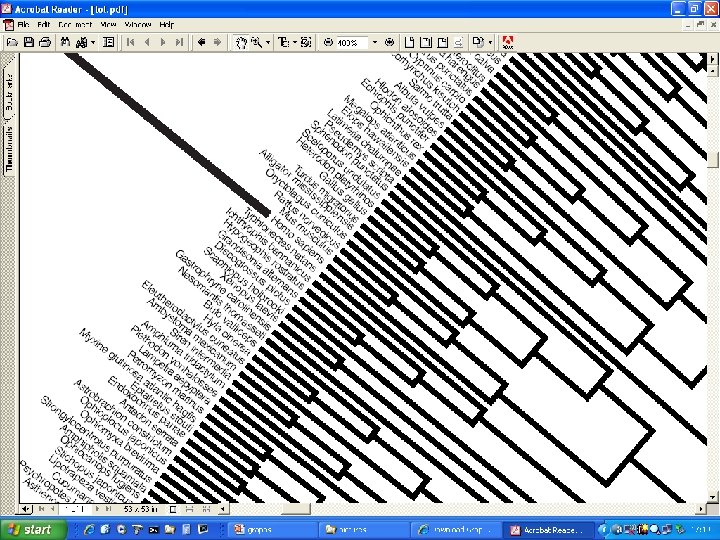Click the status bar page number field

tap(75, 509)
